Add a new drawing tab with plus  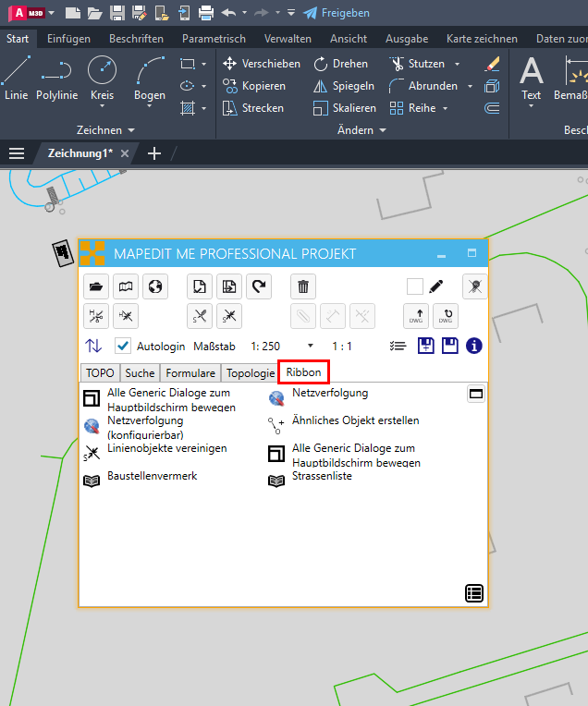154,153
